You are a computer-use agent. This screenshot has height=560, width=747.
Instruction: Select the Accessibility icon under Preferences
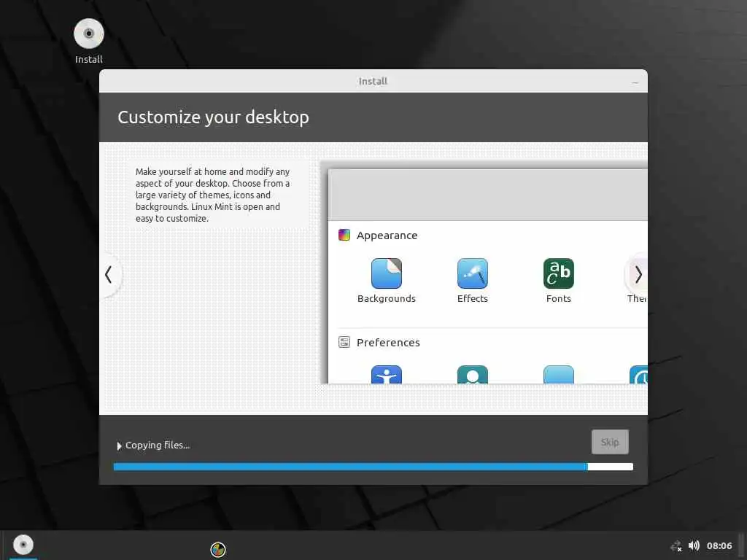(x=387, y=374)
